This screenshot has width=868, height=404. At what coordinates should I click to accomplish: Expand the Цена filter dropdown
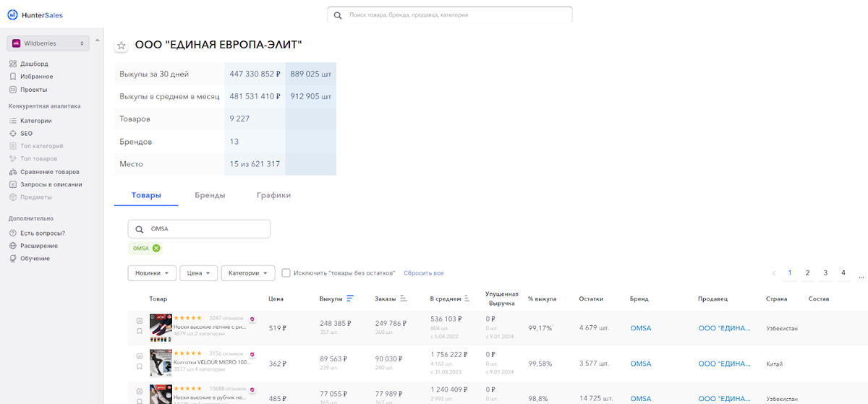pyautogui.click(x=199, y=273)
